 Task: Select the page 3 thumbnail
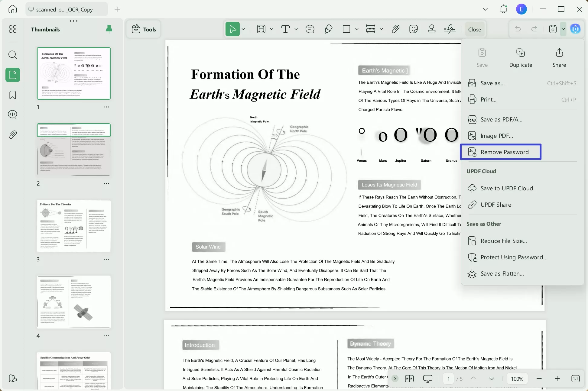point(74,226)
